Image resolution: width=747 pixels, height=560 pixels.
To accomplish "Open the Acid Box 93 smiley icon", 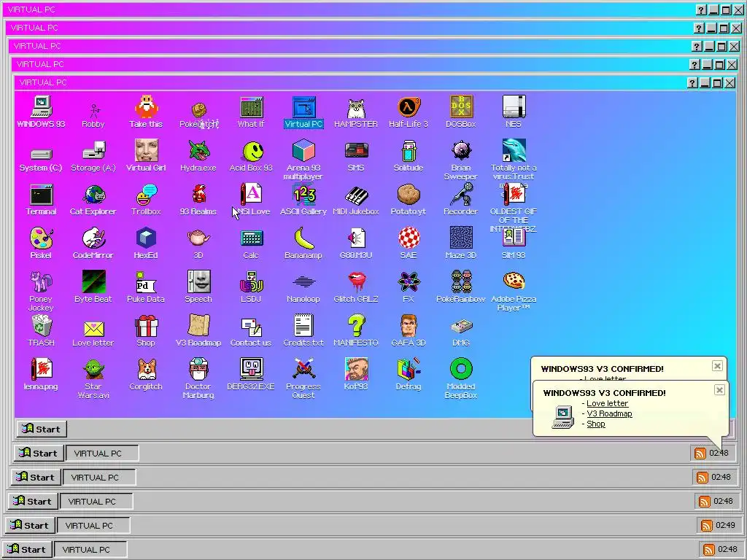I will pyautogui.click(x=251, y=156).
